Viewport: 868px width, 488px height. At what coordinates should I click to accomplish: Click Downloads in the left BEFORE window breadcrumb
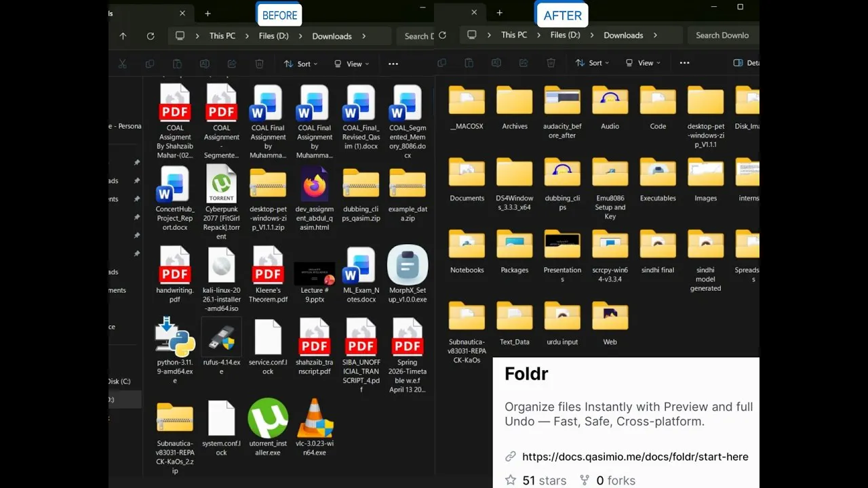click(x=332, y=36)
